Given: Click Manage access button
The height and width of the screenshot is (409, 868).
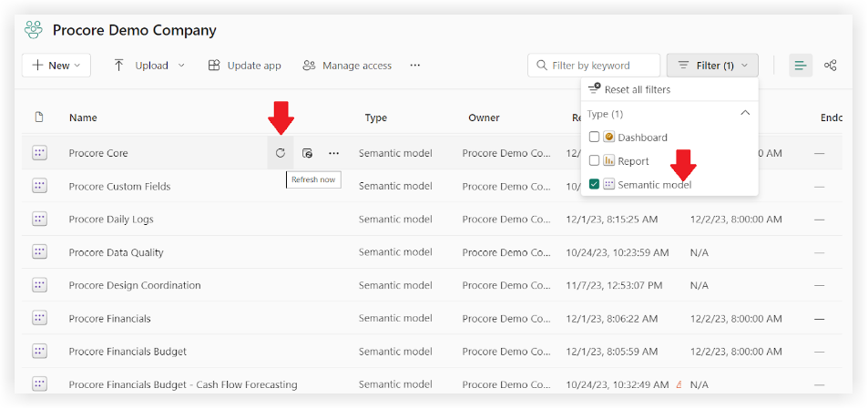Looking at the screenshot, I should tap(347, 66).
